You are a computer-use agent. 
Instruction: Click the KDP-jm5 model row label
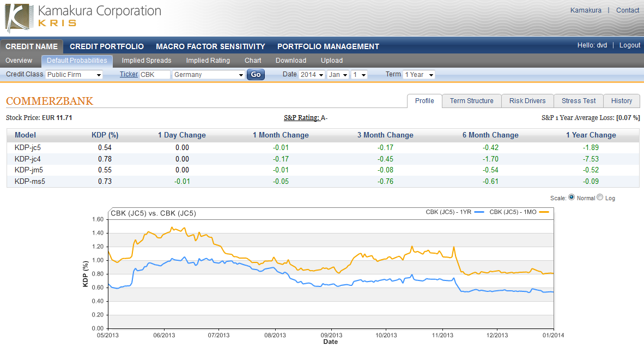(x=29, y=170)
